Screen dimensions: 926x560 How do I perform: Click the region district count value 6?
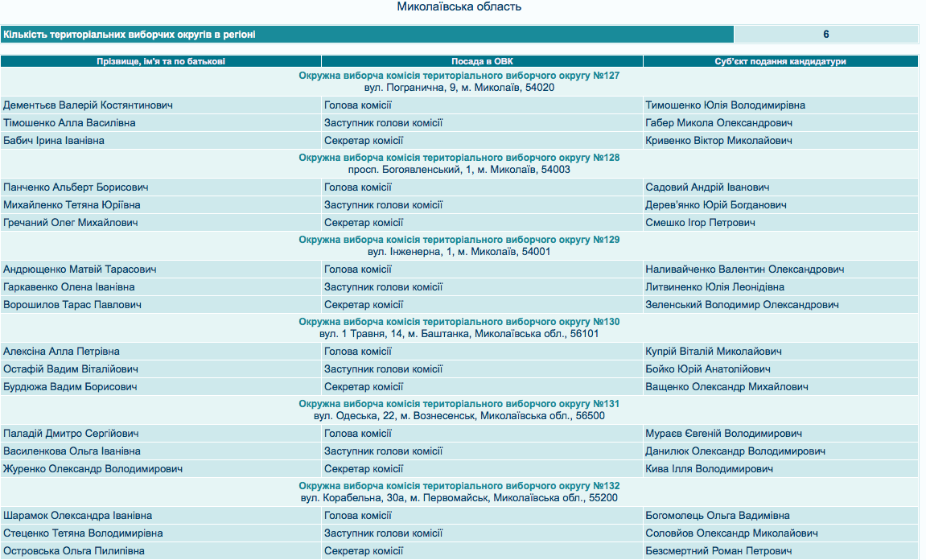click(825, 35)
